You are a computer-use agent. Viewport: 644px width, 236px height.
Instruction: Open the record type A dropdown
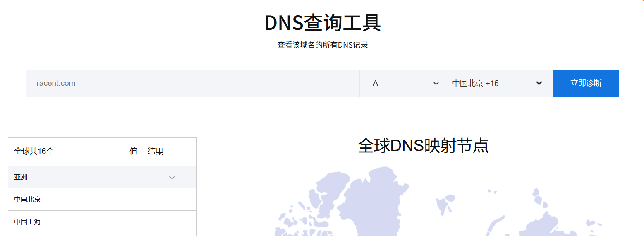400,83
